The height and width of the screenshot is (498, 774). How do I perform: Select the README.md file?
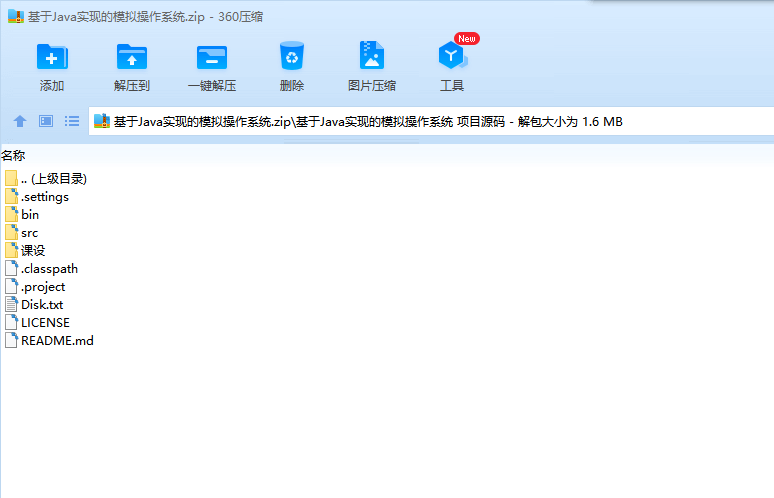click(x=49, y=341)
